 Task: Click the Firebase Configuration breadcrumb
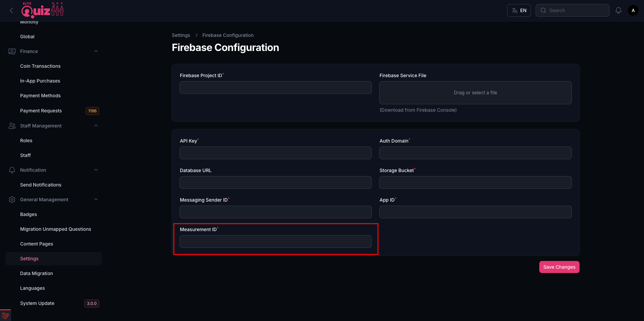pyautogui.click(x=228, y=35)
